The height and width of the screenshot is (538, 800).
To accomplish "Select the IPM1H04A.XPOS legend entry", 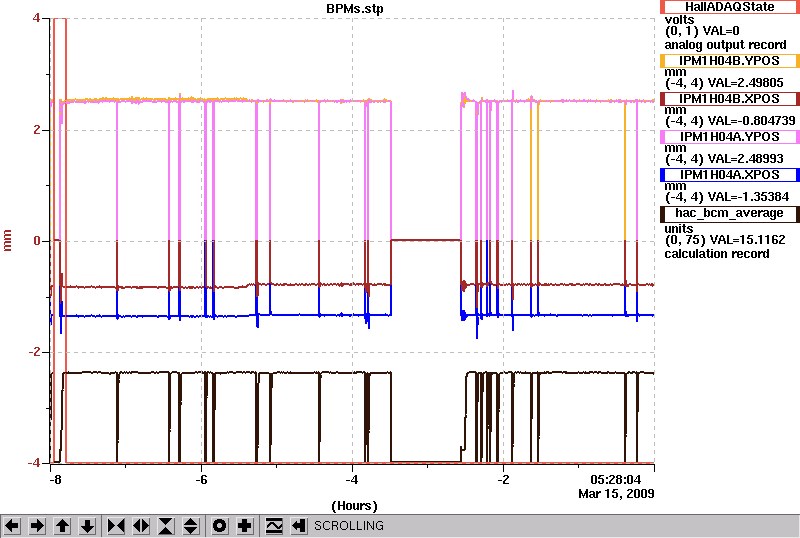I will point(730,175).
